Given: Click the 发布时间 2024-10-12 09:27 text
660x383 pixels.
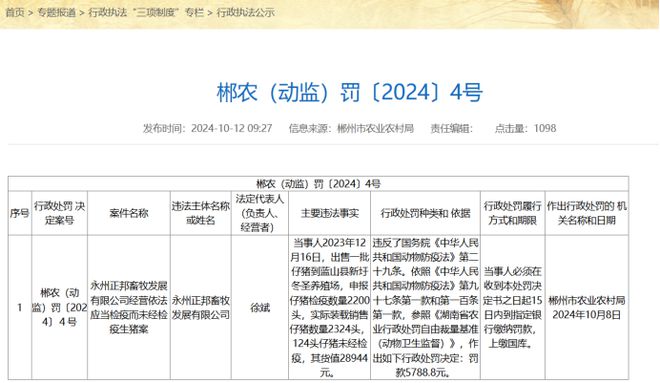Looking at the screenshot, I should point(208,128).
